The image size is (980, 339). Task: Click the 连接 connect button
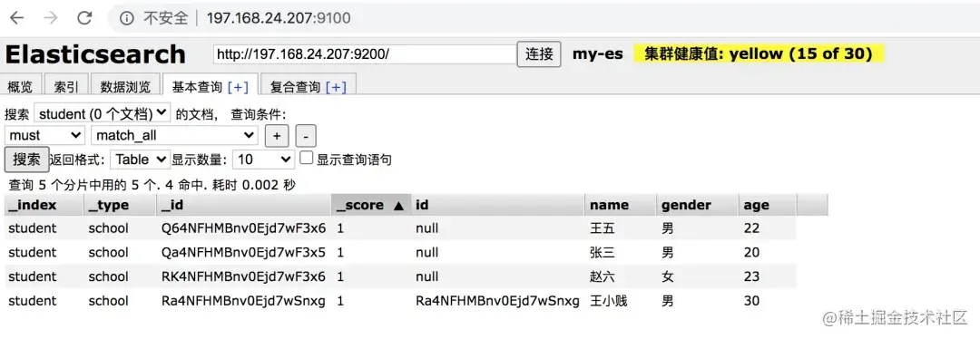click(539, 54)
